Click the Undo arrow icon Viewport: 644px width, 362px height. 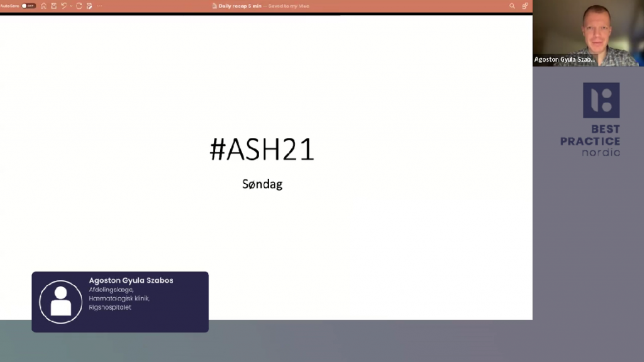pos(64,6)
